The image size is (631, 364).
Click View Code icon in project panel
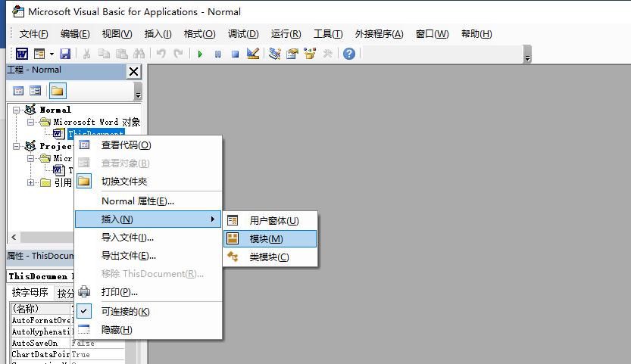(18, 91)
